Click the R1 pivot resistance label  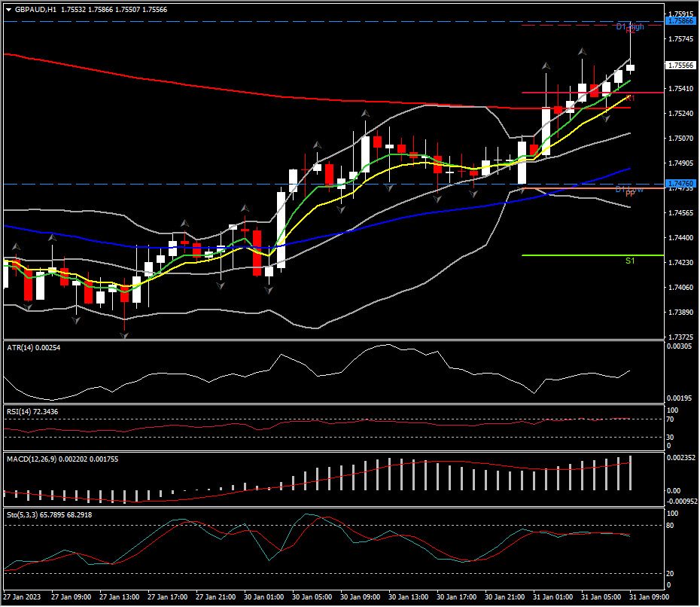pos(630,99)
